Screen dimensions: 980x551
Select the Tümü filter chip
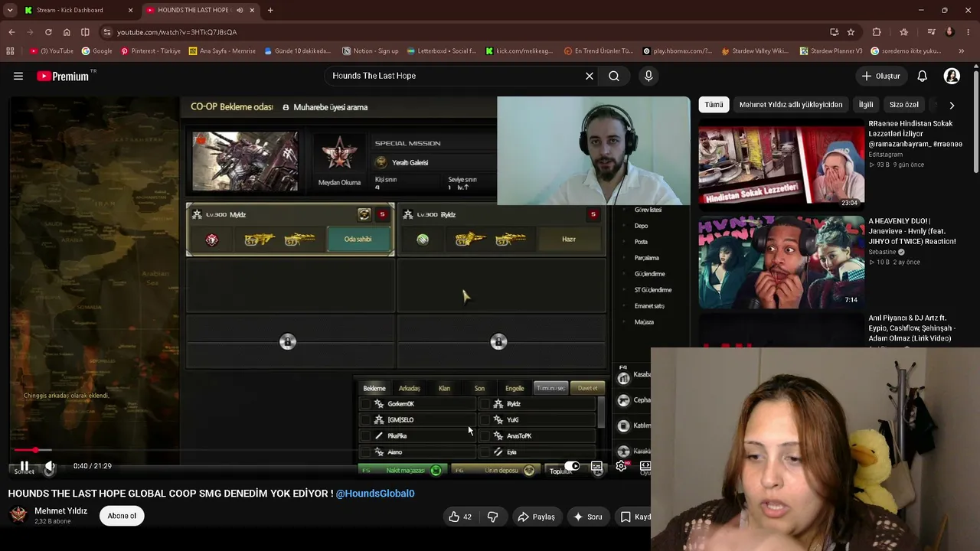tap(714, 105)
